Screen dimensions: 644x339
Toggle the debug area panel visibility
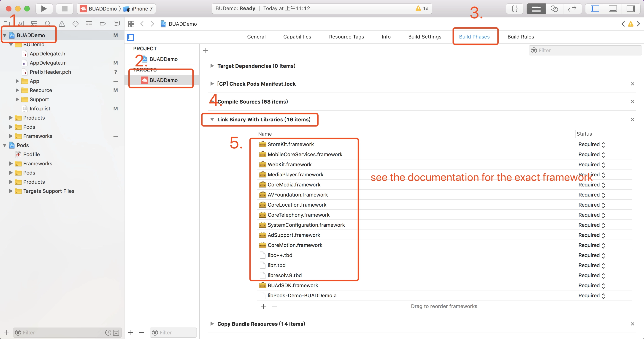click(612, 9)
